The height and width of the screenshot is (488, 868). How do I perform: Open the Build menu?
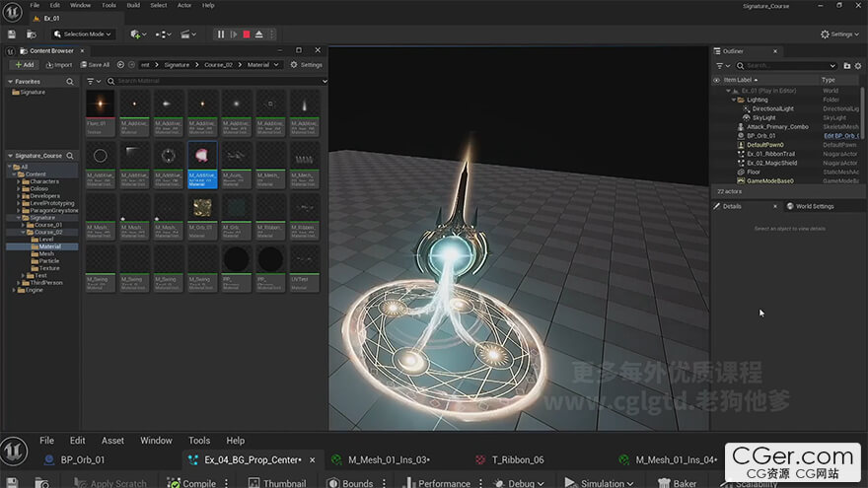pyautogui.click(x=133, y=5)
